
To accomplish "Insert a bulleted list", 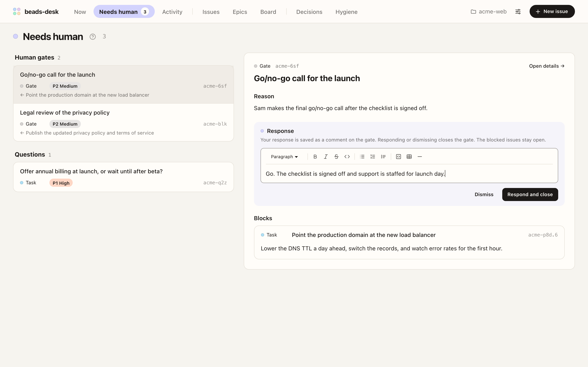I will coord(362,157).
